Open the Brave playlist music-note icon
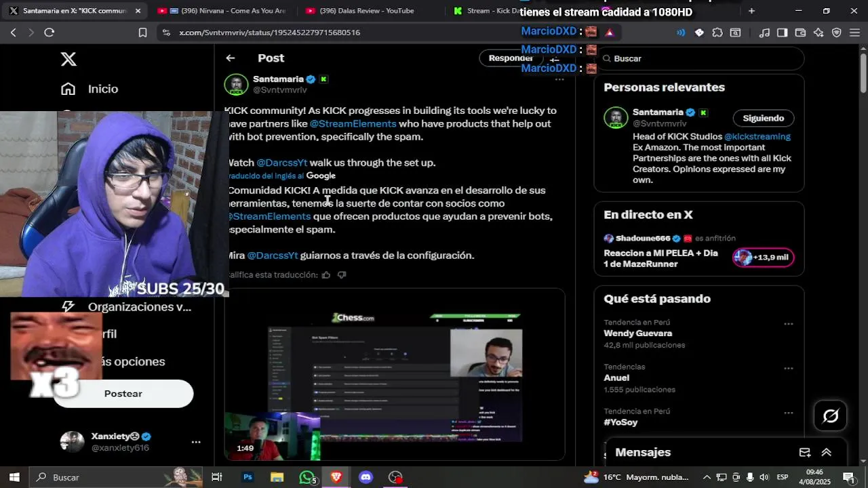 tap(764, 32)
